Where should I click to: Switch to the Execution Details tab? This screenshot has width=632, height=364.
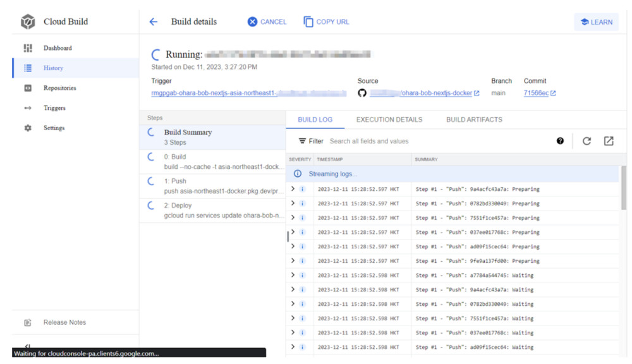(x=389, y=119)
